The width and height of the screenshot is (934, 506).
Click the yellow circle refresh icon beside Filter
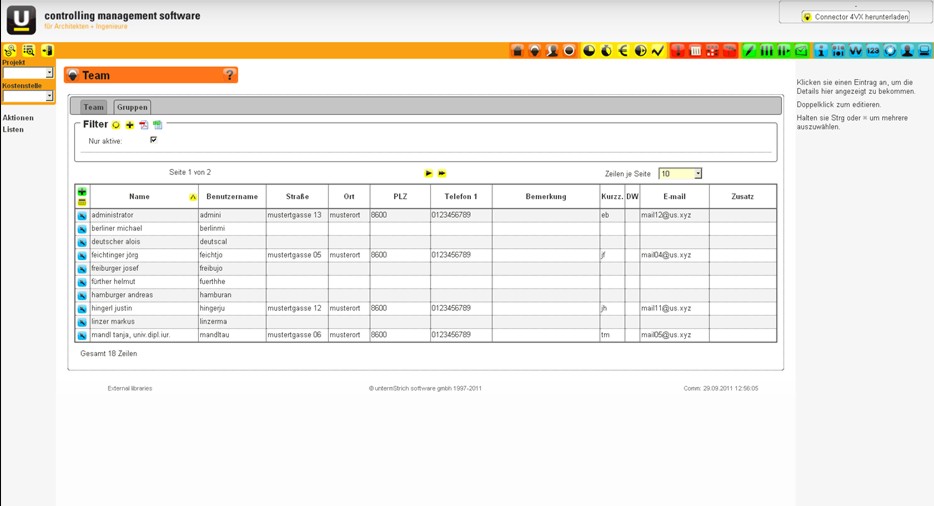pos(116,125)
